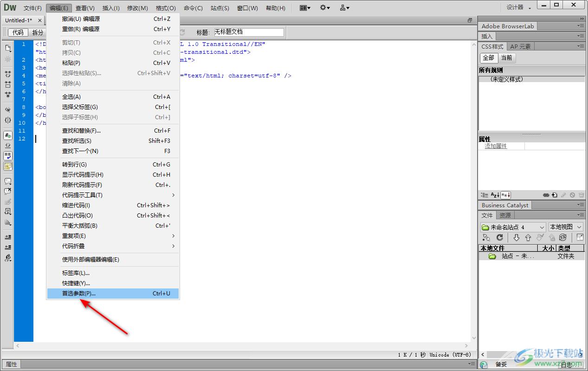
Task: Click the Get Files down arrow icon
Action: [x=517, y=237]
